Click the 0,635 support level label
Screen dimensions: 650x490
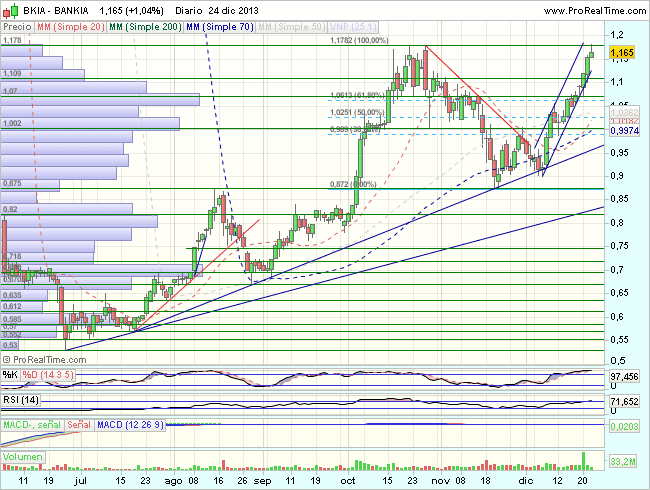[x=12, y=295]
